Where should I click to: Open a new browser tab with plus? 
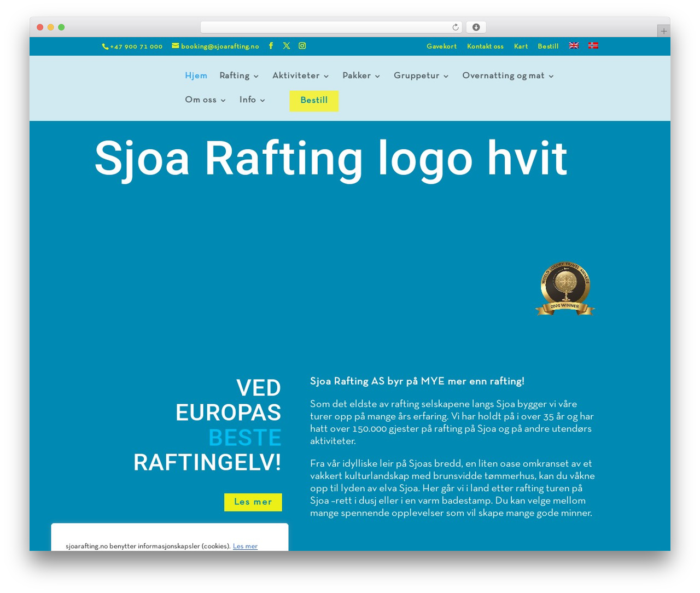click(x=664, y=31)
